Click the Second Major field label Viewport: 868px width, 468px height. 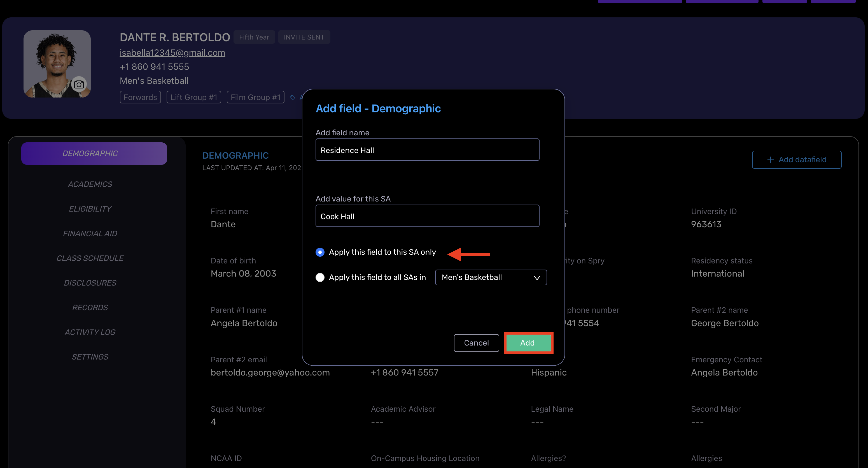click(716, 409)
